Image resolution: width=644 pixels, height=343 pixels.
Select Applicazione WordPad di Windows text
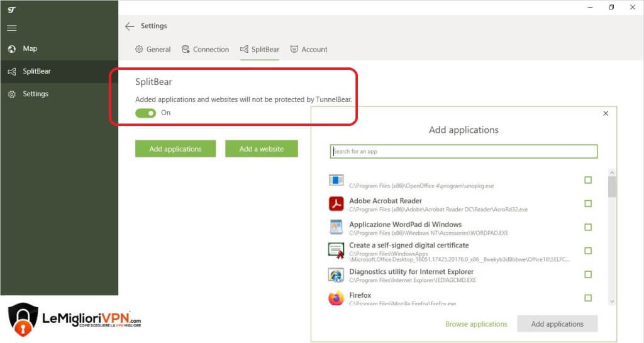coord(406,224)
